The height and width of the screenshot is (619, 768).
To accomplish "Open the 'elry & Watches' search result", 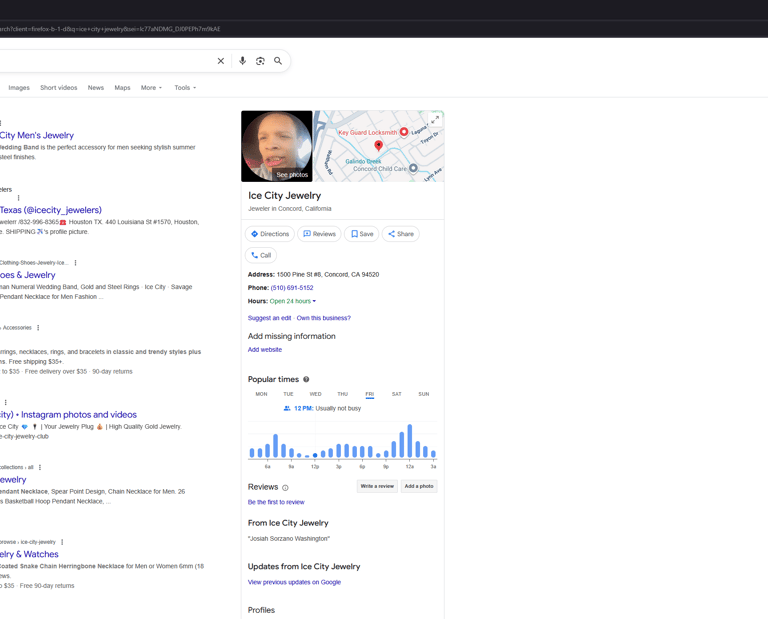I will [29, 554].
